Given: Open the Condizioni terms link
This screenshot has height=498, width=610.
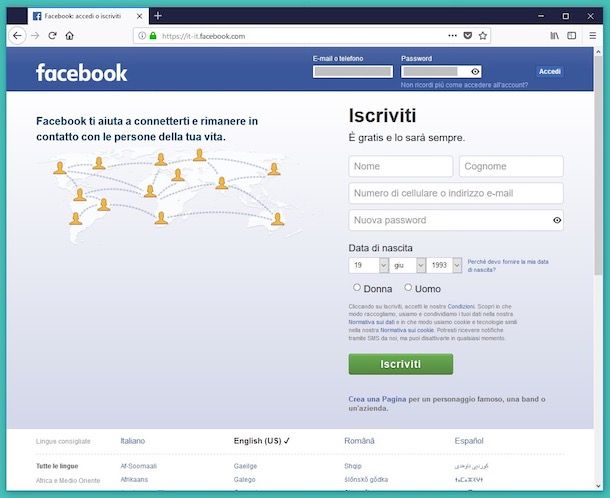Looking at the screenshot, I should (461, 307).
